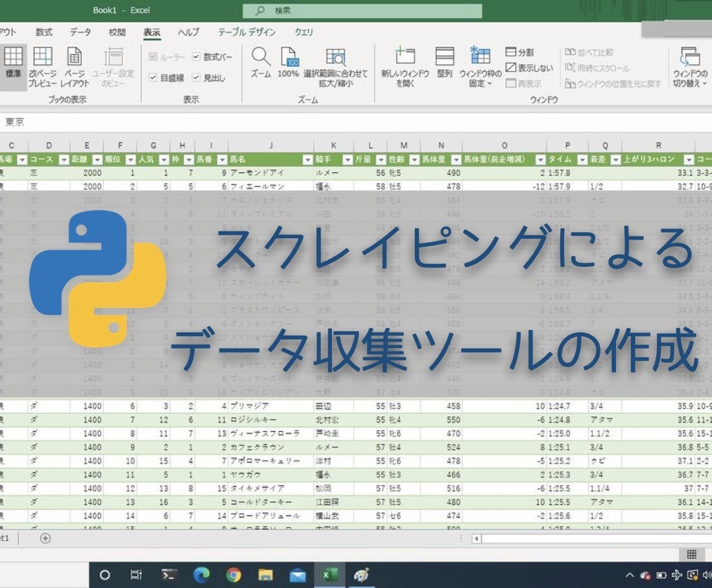Image resolution: width=712 pixels, height=588 pixels.
Task: Select jockey cell 横山武
Action: (334, 516)
